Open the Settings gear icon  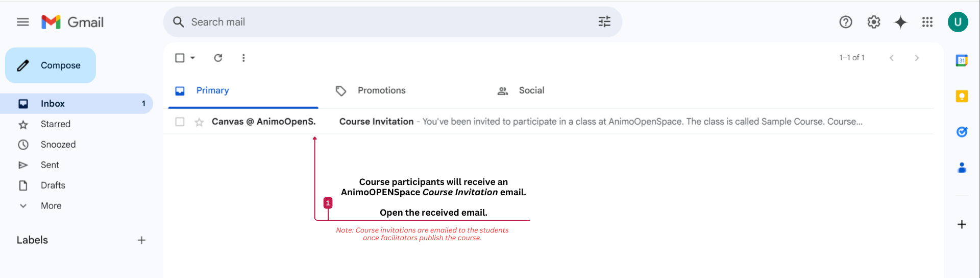874,22
